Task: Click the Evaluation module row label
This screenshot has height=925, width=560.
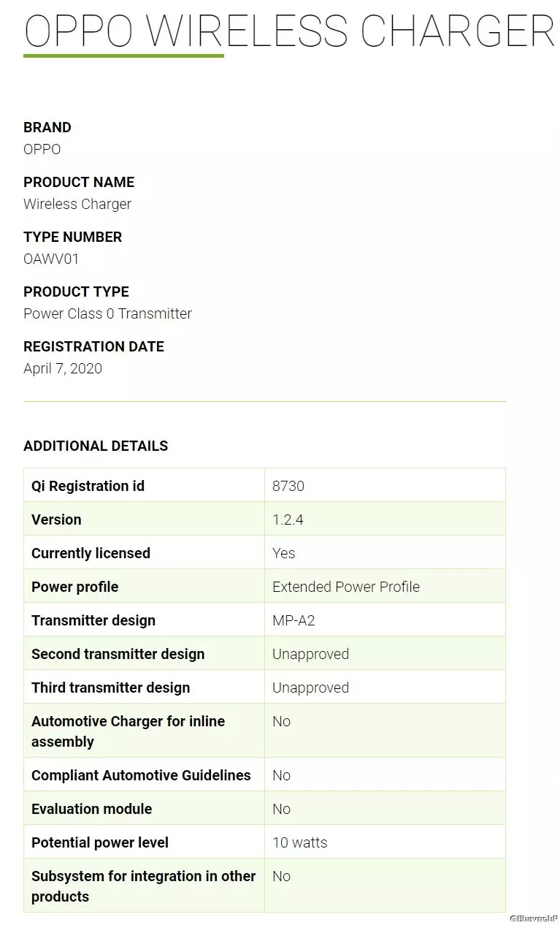Action: click(x=91, y=809)
